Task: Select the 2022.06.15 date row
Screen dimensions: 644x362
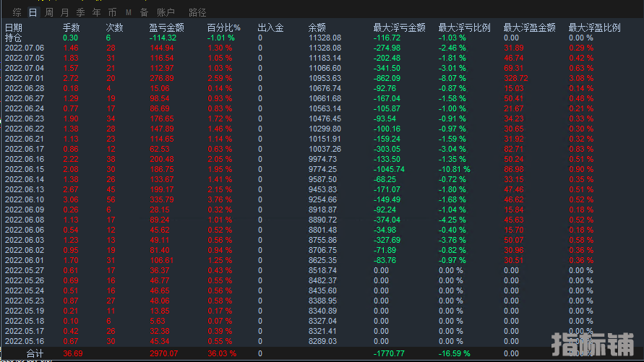Action: pos(25,170)
